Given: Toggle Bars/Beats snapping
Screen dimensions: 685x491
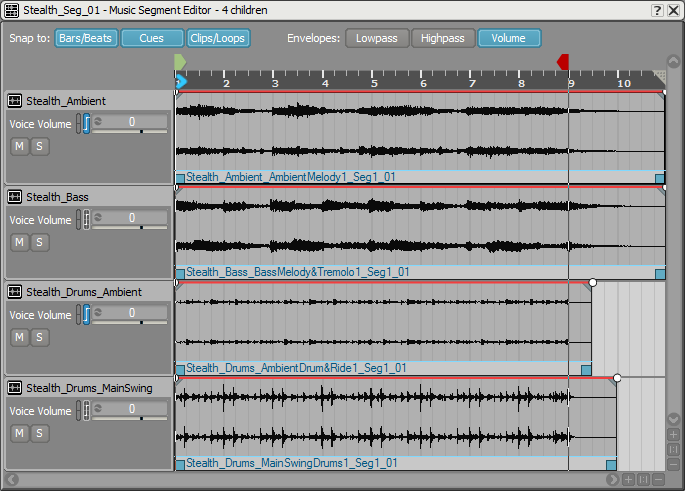Looking at the screenshot, I should pos(86,38).
